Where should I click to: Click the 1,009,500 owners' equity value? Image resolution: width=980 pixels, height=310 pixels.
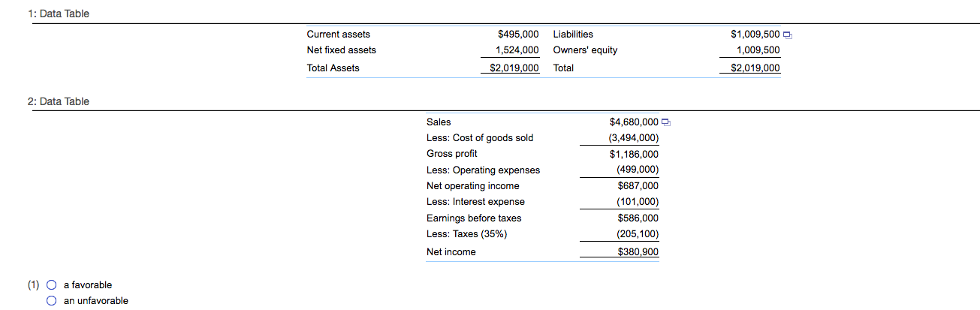[758, 50]
